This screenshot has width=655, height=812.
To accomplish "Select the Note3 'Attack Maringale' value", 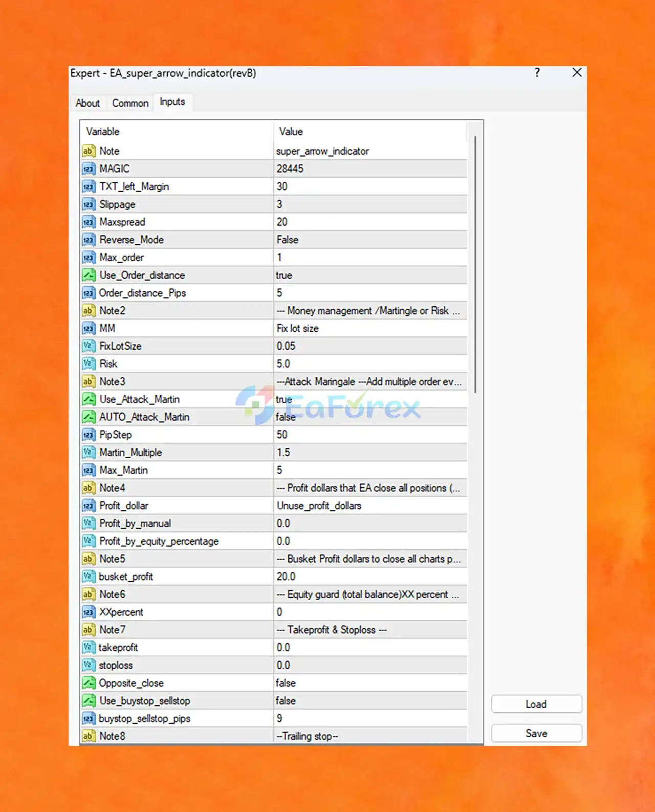I will (x=370, y=382).
